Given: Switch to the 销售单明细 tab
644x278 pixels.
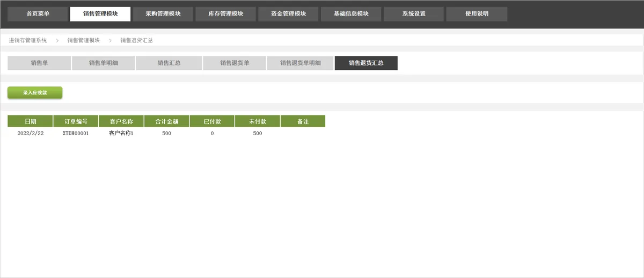Looking at the screenshot, I should coord(104,63).
